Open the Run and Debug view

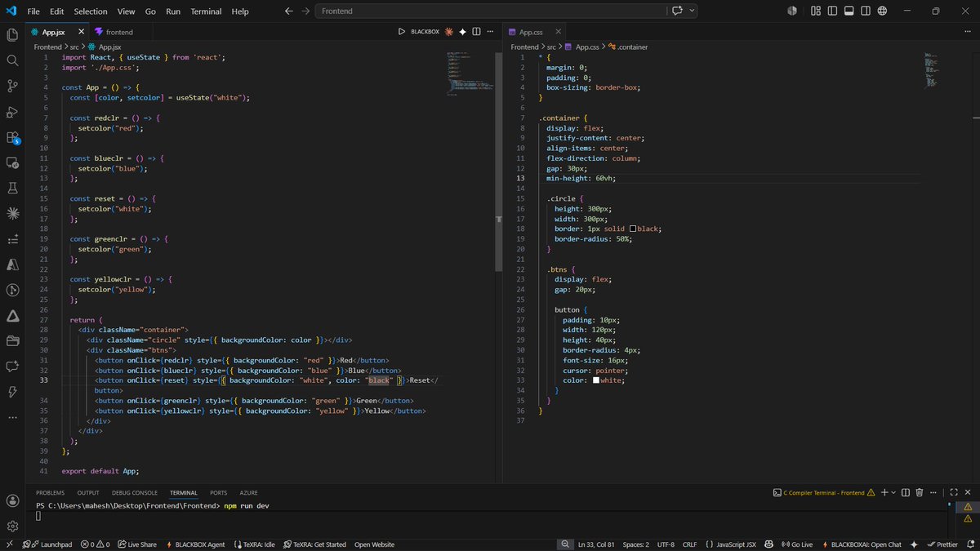coord(12,112)
